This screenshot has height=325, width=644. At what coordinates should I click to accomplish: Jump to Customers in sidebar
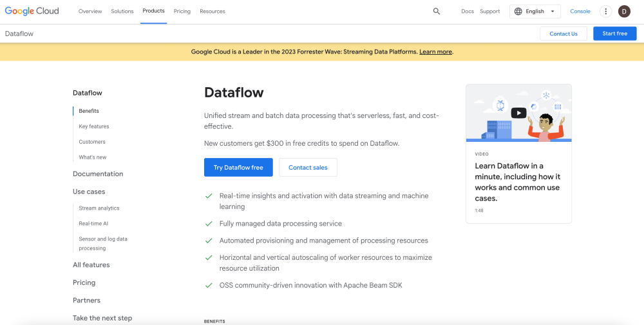coord(92,142)
